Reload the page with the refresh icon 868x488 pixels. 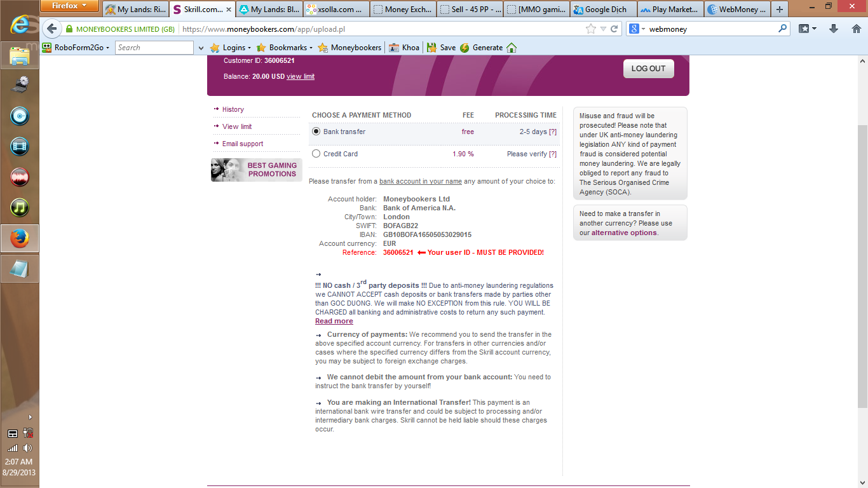614,29
